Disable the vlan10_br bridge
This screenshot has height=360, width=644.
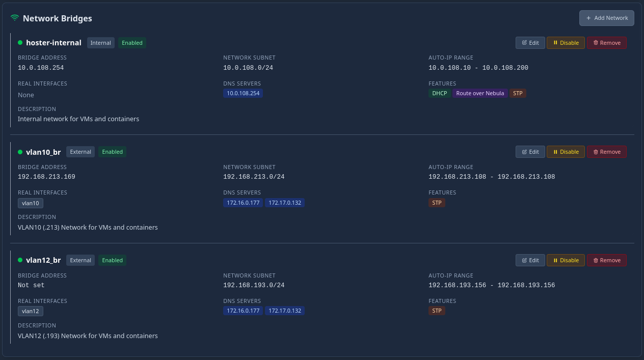coord(566,152)
